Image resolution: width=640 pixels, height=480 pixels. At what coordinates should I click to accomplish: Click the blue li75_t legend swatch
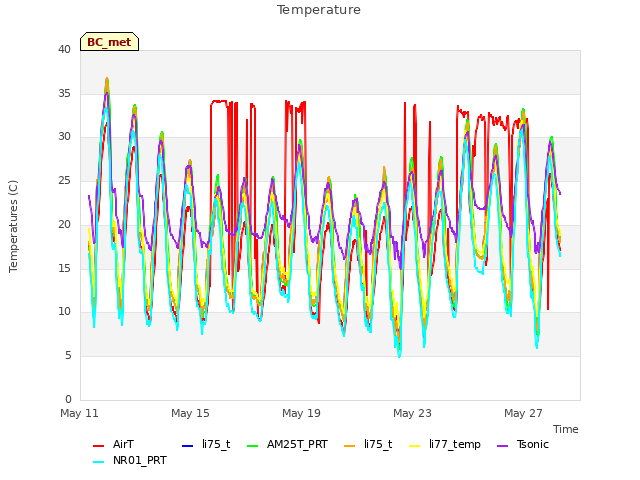point(187,445)
